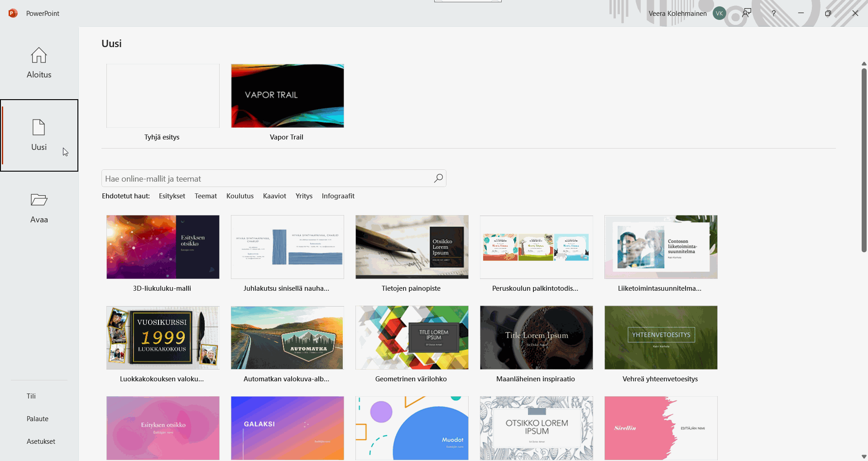
Task: Close the PowerPoint window
Action: [x=855, y=13]
